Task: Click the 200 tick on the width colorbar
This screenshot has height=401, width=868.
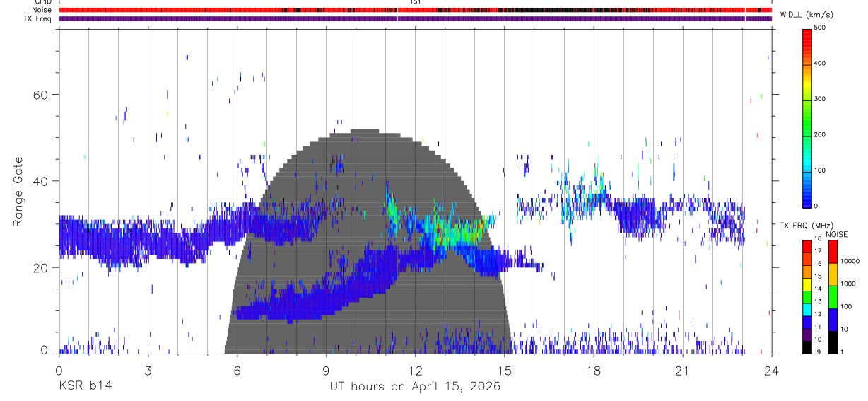Action: point(820,134)
